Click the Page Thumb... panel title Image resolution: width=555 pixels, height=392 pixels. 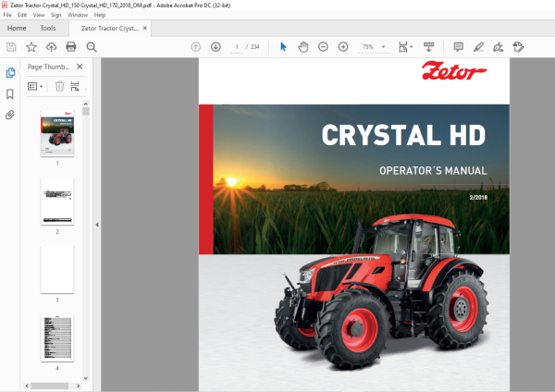click(48, 67)
